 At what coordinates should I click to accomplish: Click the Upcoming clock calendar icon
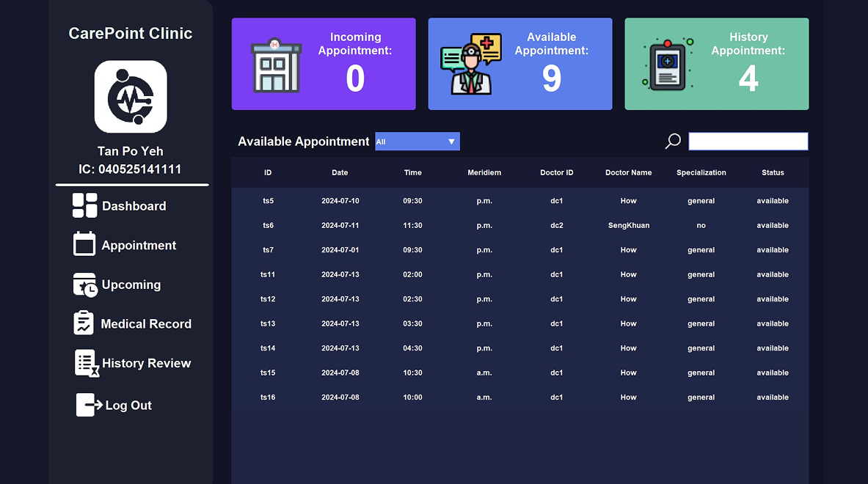pyautogui.click(x=85, y=285)
